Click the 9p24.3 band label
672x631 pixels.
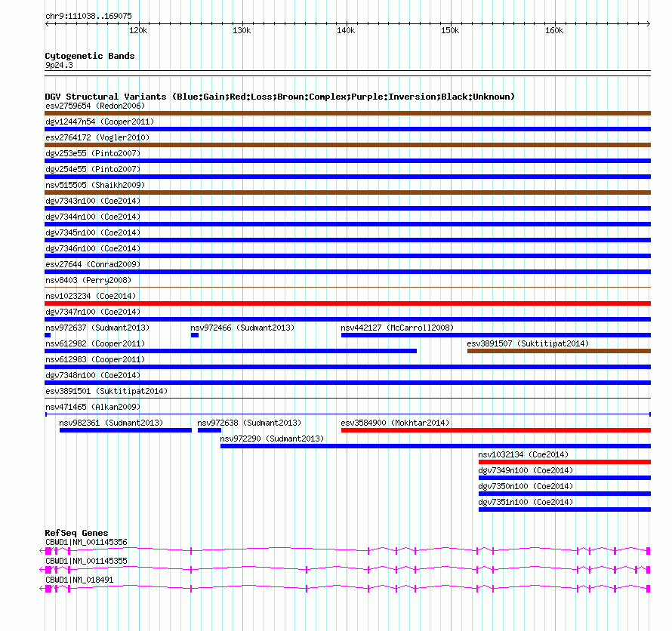coord(59,65)
